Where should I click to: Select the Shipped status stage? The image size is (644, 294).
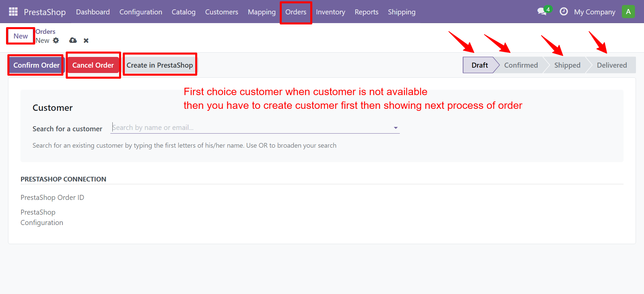[567, 65]
